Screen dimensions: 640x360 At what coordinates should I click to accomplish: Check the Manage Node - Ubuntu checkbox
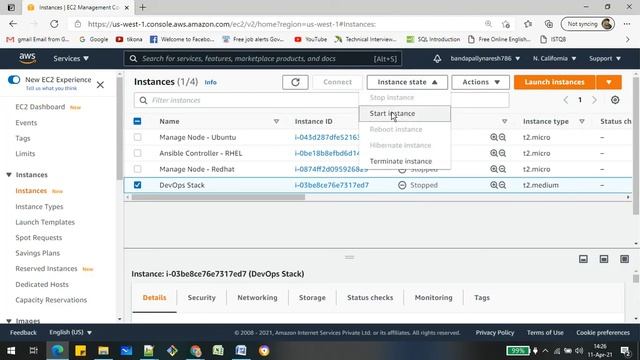click(138, 137)
